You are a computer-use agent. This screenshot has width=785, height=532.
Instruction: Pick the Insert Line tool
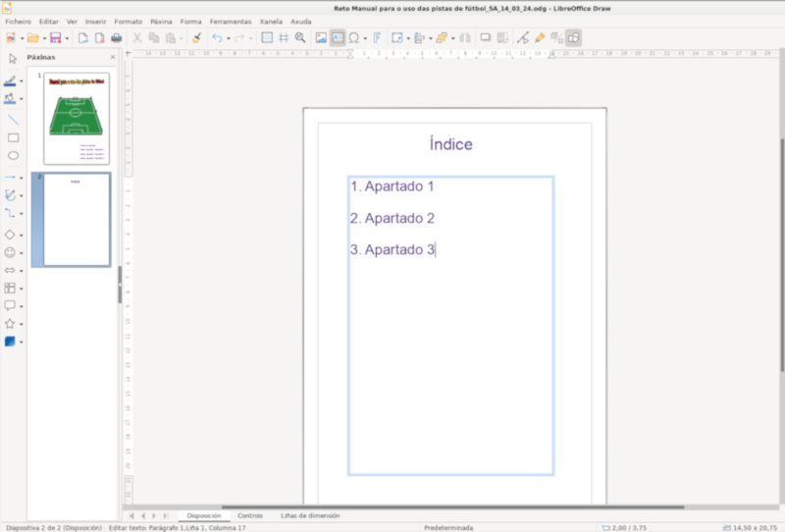pos(13,119)
